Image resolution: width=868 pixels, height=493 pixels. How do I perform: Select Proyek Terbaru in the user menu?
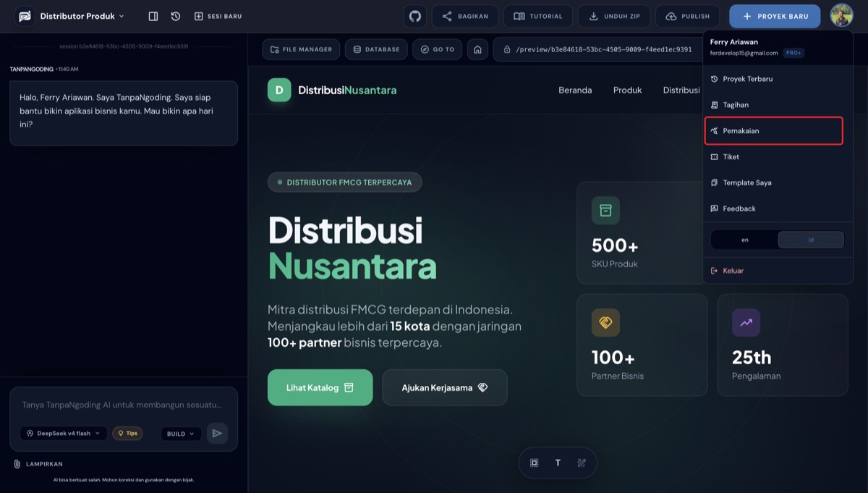click(778, 79)
